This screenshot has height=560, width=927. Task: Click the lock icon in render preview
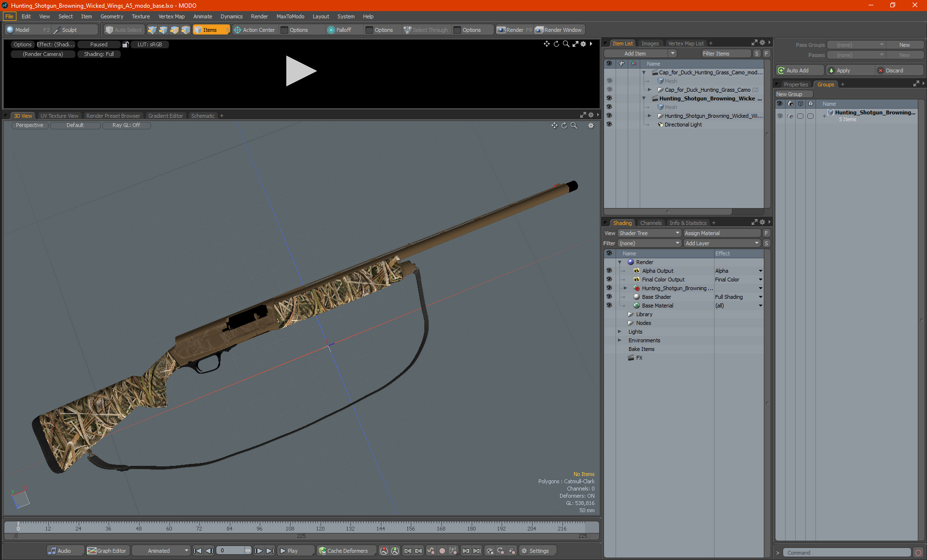click(126, 44)
